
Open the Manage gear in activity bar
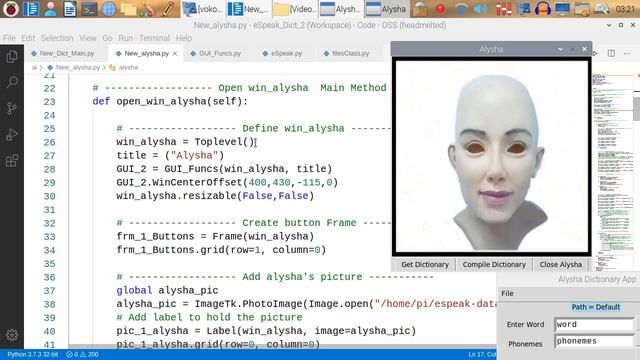point(12,335)
